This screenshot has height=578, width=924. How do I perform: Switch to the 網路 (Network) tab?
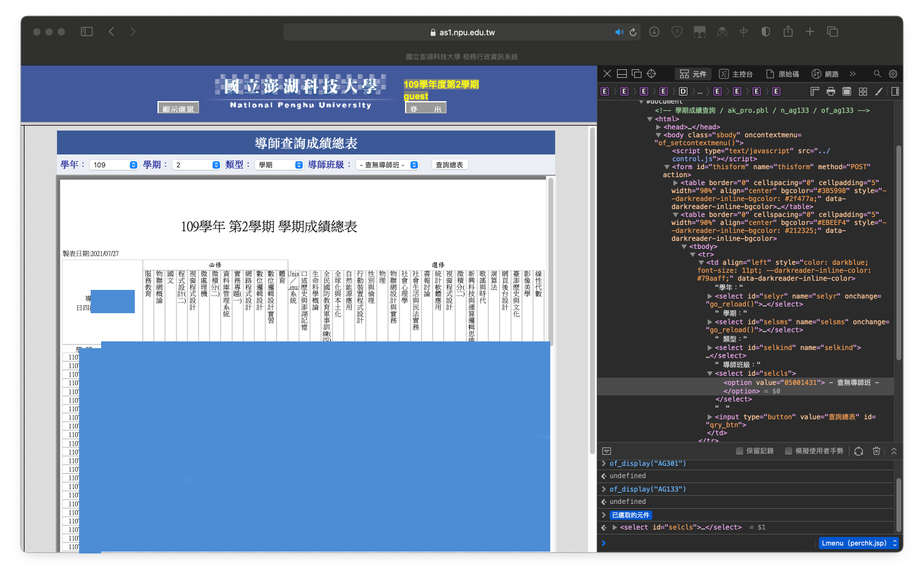point(825,74)
